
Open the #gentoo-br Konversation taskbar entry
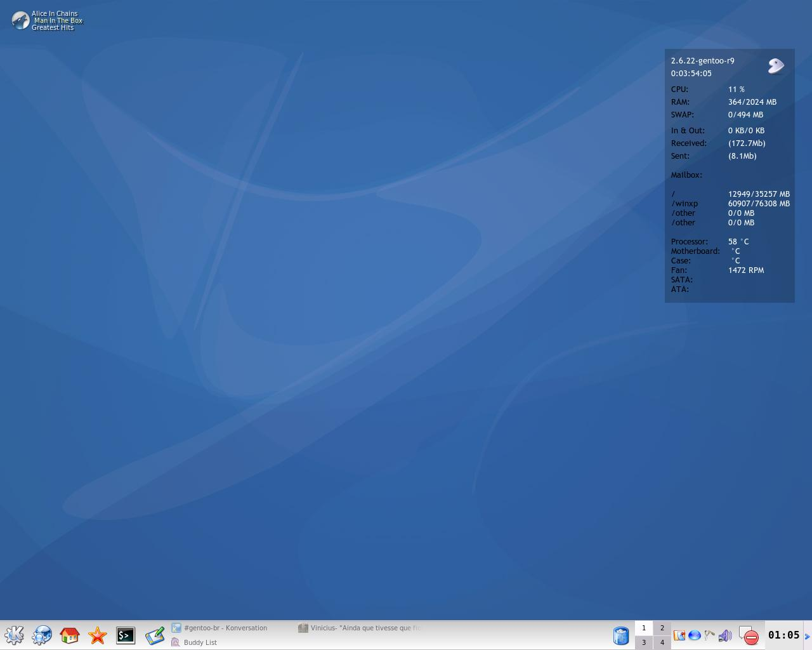[225, 628]
